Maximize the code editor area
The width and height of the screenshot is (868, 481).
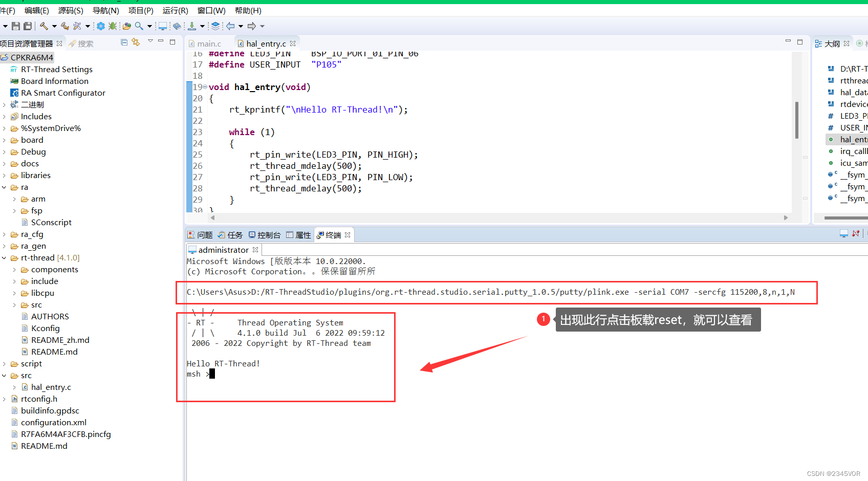800,42
